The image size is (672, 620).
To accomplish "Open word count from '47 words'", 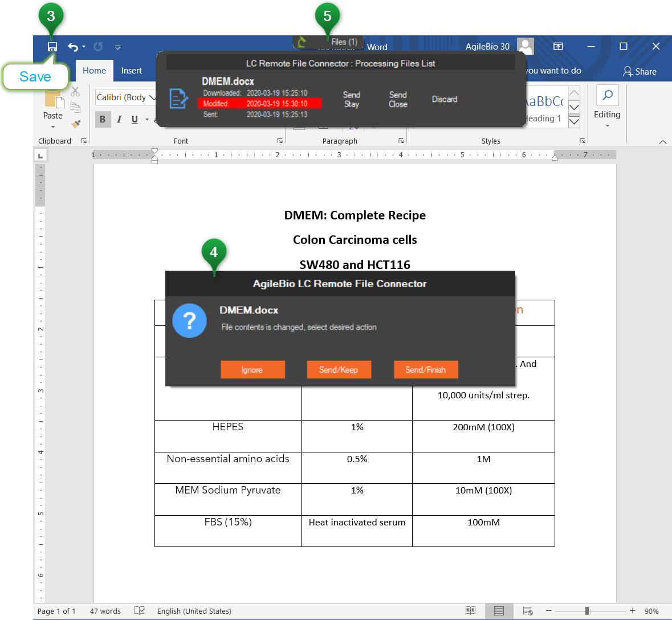I will click(105, 611).
